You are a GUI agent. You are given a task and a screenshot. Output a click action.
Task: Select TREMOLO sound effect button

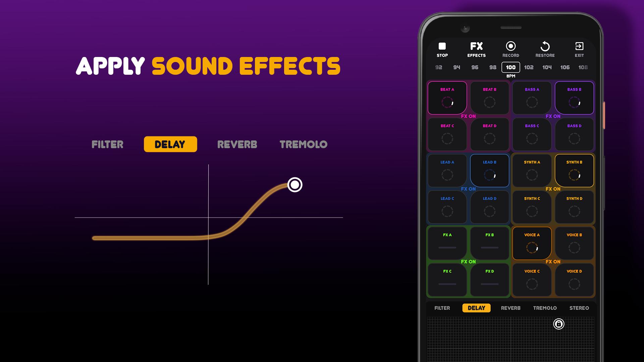[x=545, y=308]
